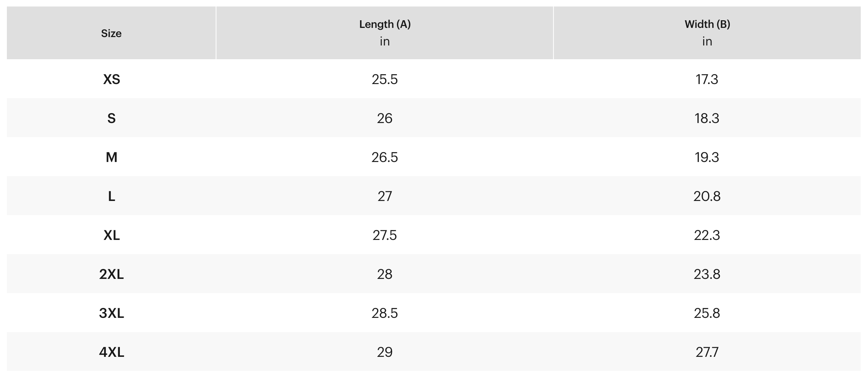Select the M size row label
The height and width of the screenshot is (379, 868).
click(x=111, y=157)
